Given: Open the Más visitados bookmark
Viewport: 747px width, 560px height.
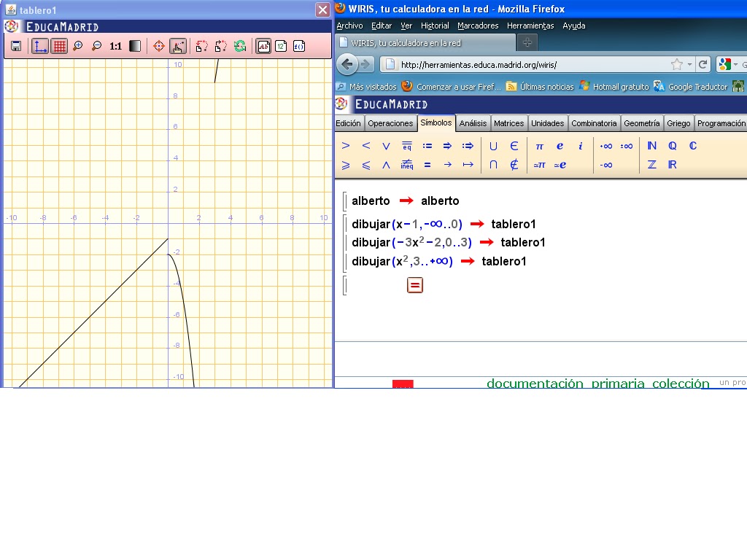Looking at the screenshot, I should pyautogui.click(x=366, y=87).
